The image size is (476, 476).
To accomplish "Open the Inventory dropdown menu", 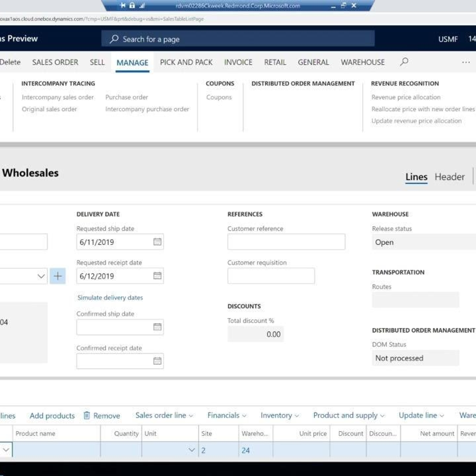I will click(280, 415).
